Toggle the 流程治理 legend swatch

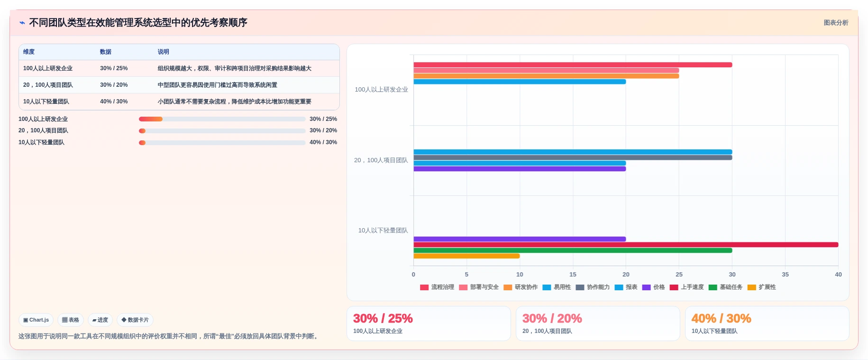pos(424,287)
